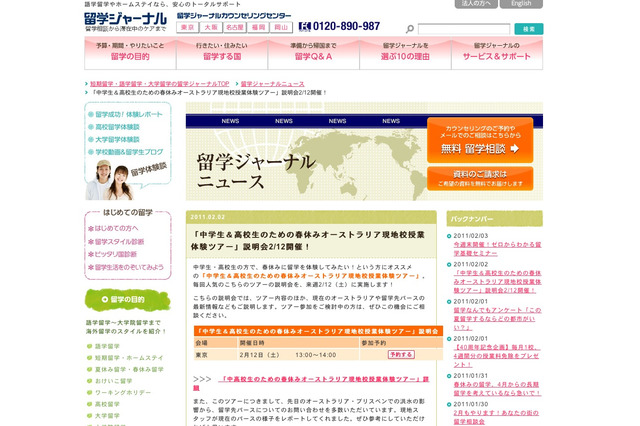Click inside the search text box
Screen dimensions: 640x426
(464, 29)
